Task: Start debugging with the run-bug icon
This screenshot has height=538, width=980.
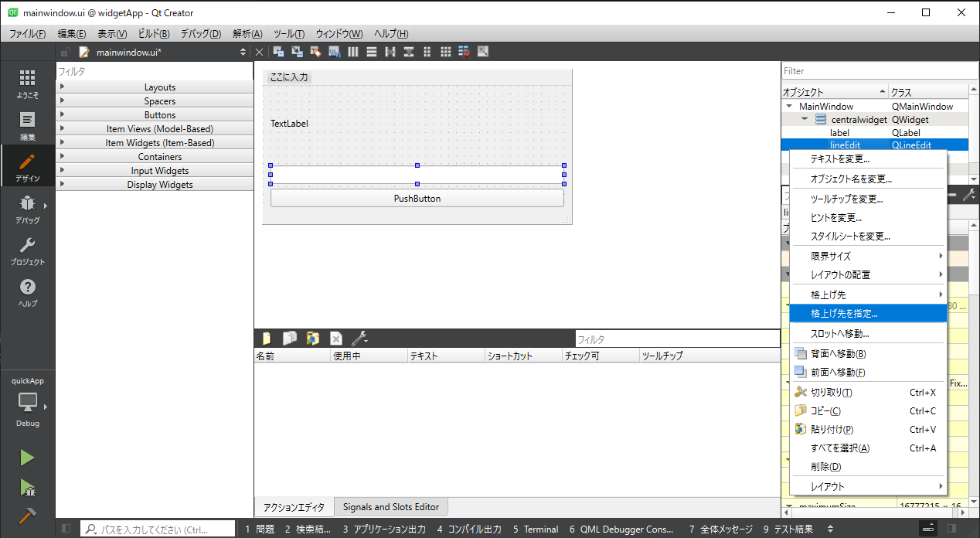Action: [x=27, y=487]
